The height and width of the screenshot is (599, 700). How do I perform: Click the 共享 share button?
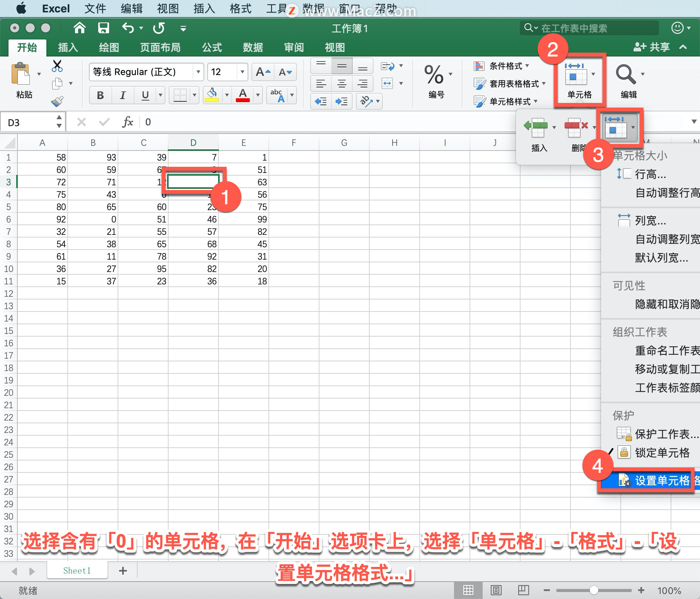[x=652, y=47]
